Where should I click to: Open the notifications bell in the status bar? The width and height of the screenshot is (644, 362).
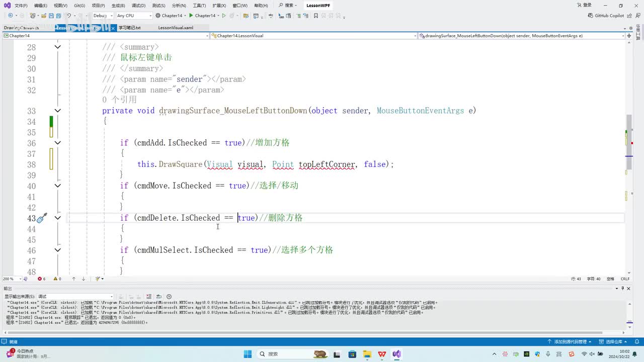(636, 342)
